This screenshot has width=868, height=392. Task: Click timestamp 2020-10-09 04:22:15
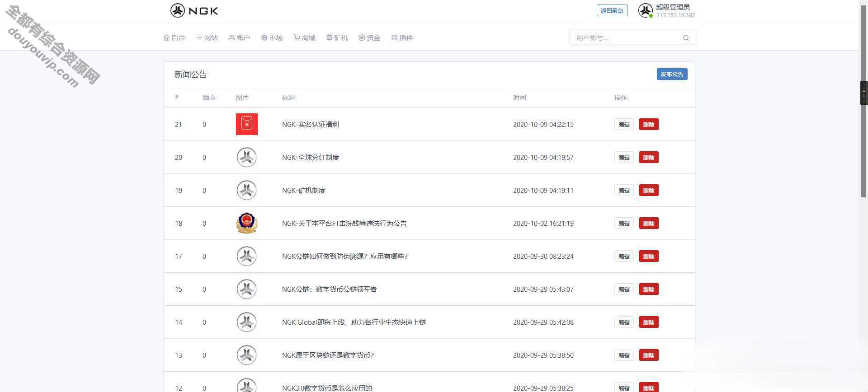coord(543,124)
